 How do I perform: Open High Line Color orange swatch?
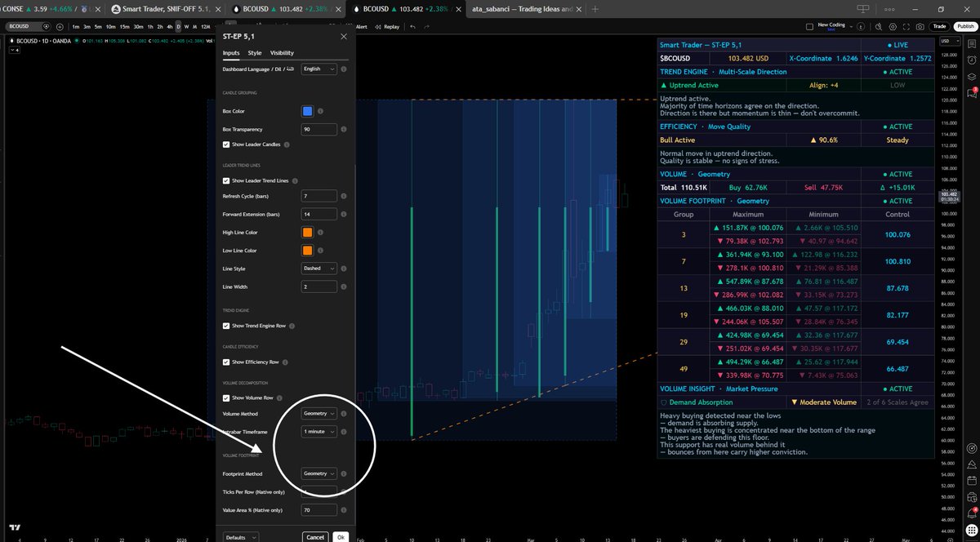click(x=308, y=233)
